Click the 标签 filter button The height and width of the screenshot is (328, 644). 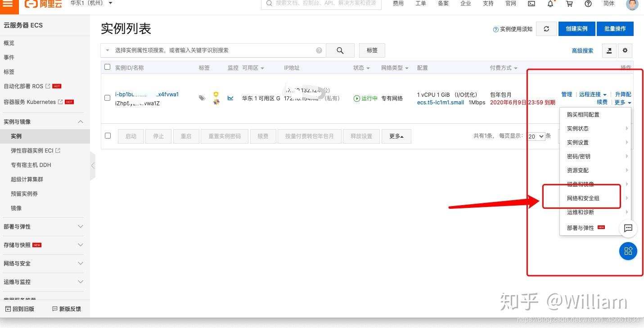coord(372,50)
